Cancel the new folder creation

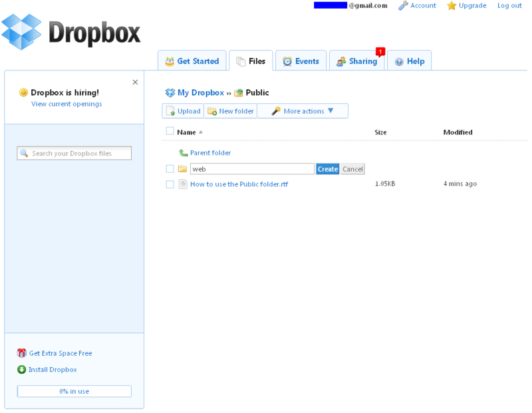352,169
